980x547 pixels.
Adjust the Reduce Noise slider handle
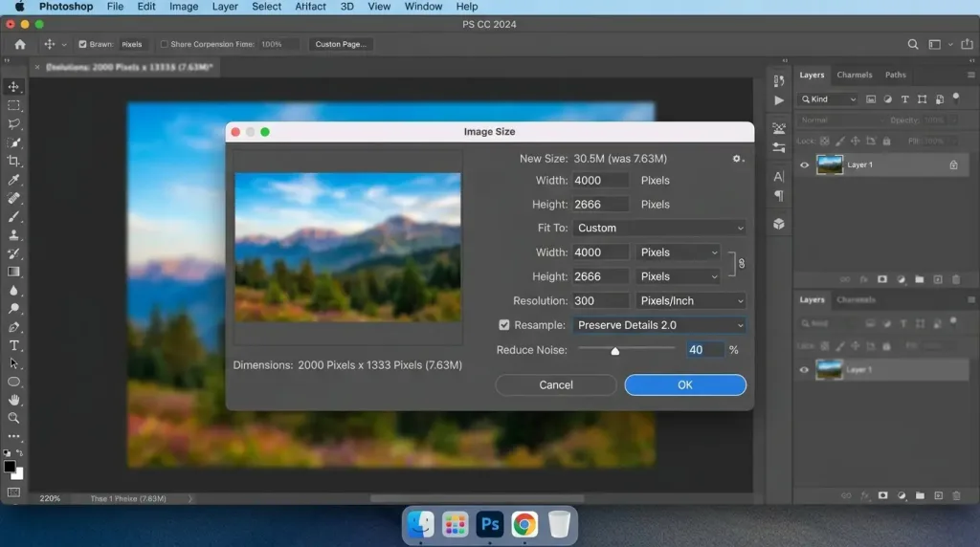(x=615, y=351)
